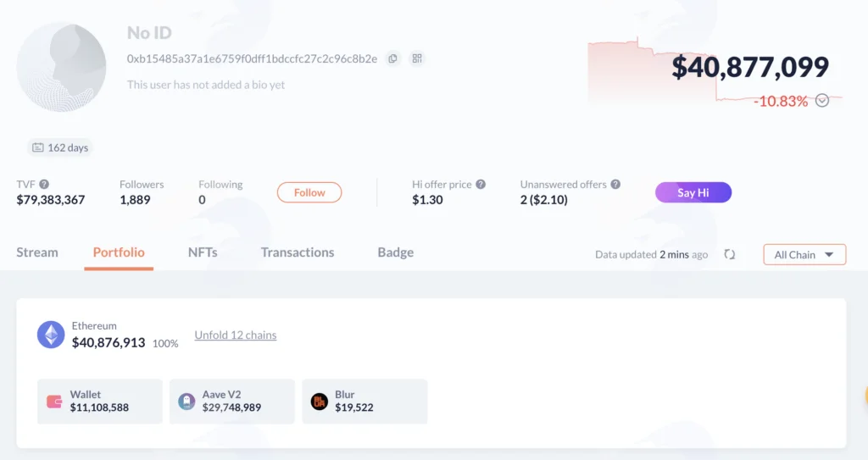
Task: Expand the -10.83% change chevron
Action: (x=822, y=101)
